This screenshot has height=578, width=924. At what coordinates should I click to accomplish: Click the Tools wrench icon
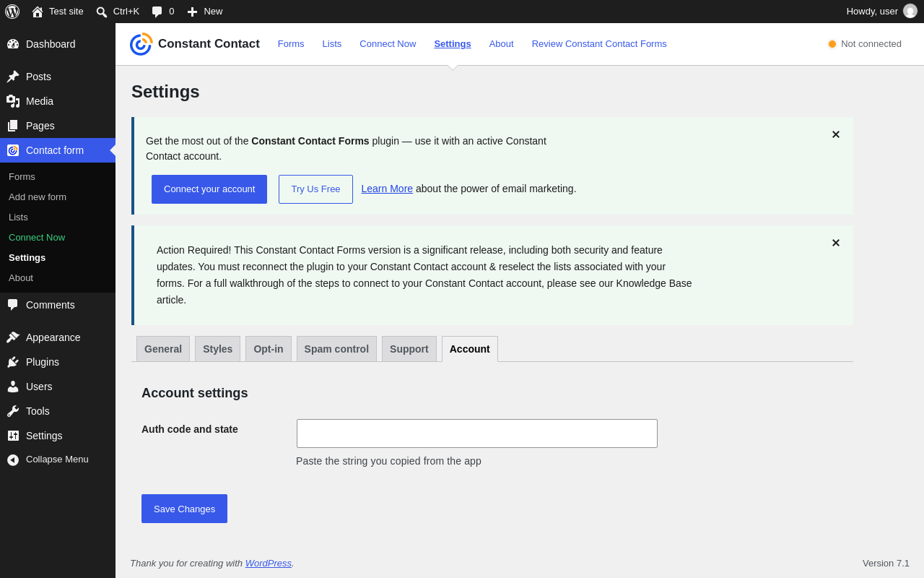pos(13,411)
